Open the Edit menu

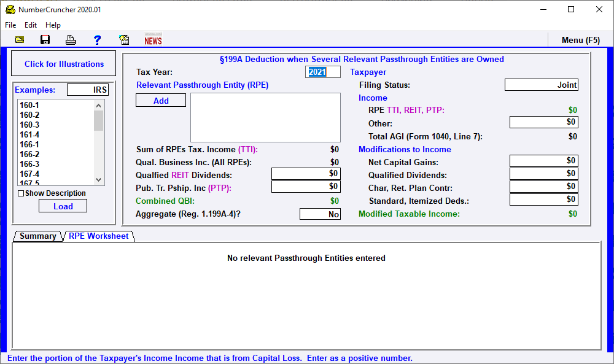pos(31,25)
